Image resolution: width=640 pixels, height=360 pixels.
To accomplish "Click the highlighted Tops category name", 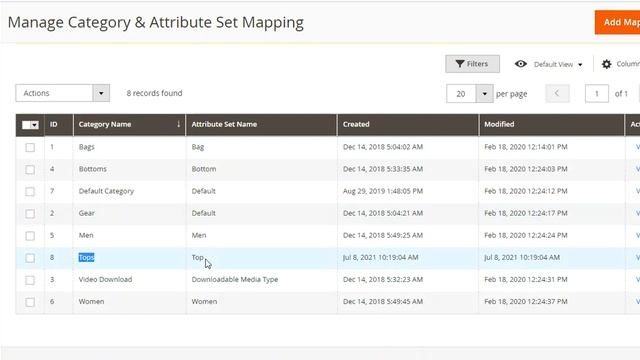I will [x=86, y=257].
